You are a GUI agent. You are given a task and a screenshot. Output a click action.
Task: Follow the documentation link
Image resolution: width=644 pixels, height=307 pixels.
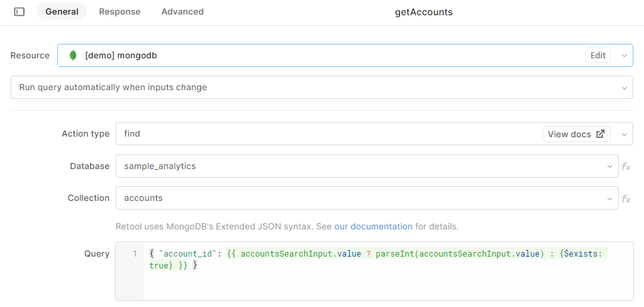(381, 226)
